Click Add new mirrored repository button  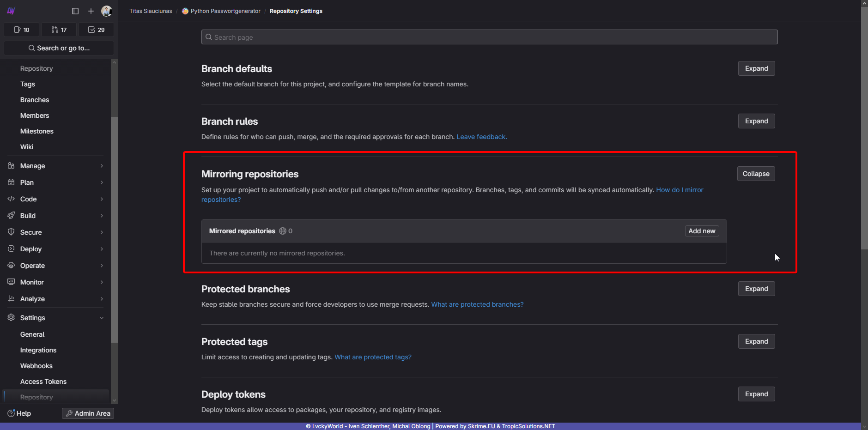coord(702,231)
